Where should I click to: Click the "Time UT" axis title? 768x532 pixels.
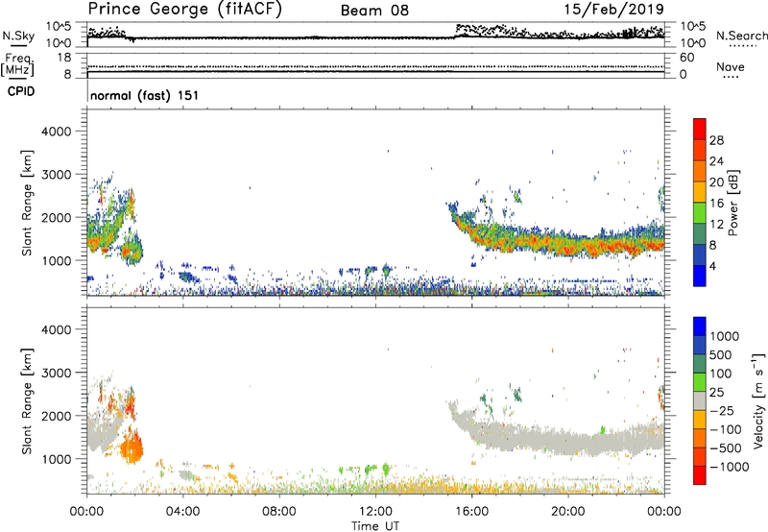pos(375,526)
